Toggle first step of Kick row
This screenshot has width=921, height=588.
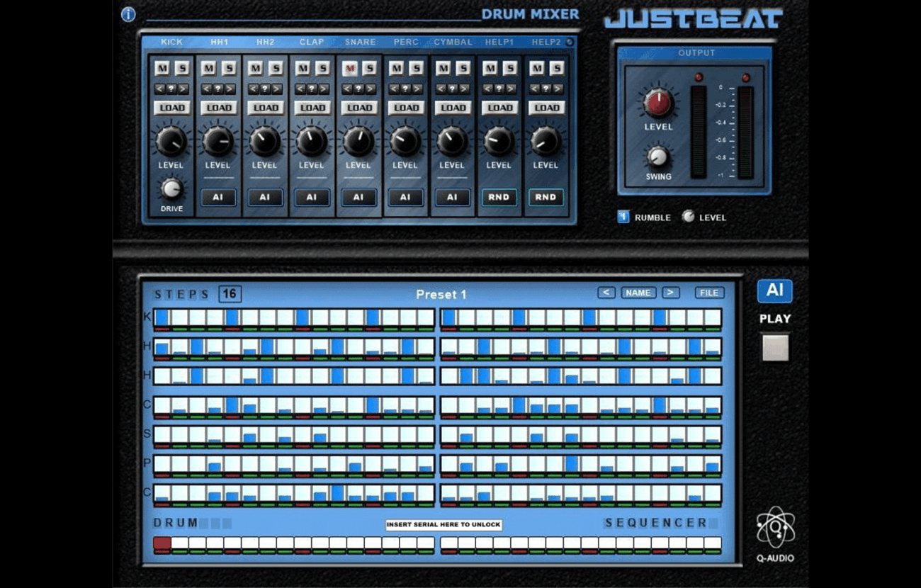[x=162, y=317]
